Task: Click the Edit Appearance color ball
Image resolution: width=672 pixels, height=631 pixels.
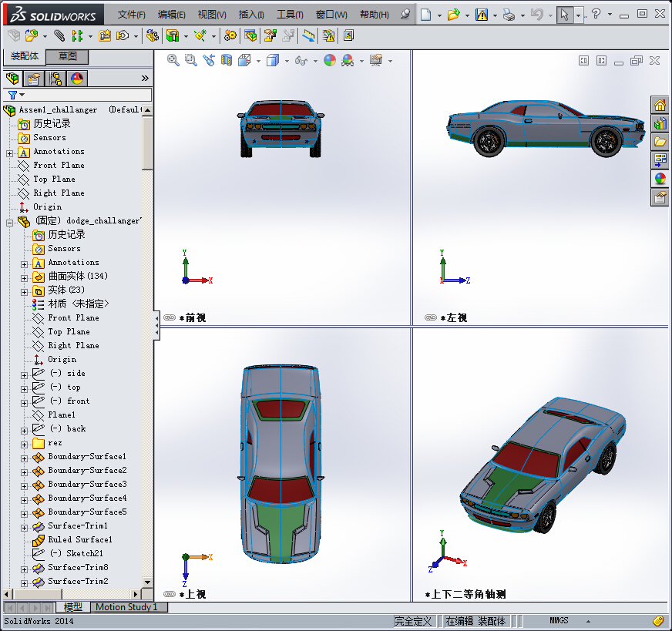Action: click(x=330, y=60)
